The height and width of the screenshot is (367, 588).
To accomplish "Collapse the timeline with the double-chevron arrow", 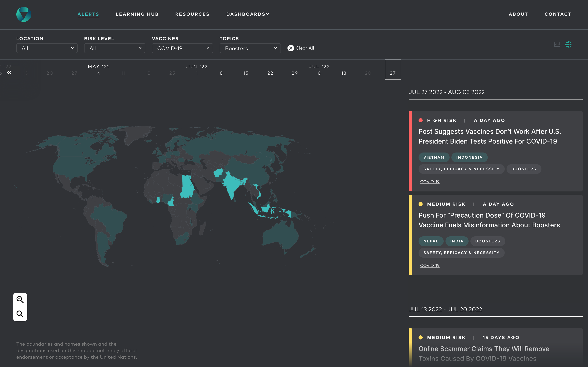I will click(x=9, y=72).
